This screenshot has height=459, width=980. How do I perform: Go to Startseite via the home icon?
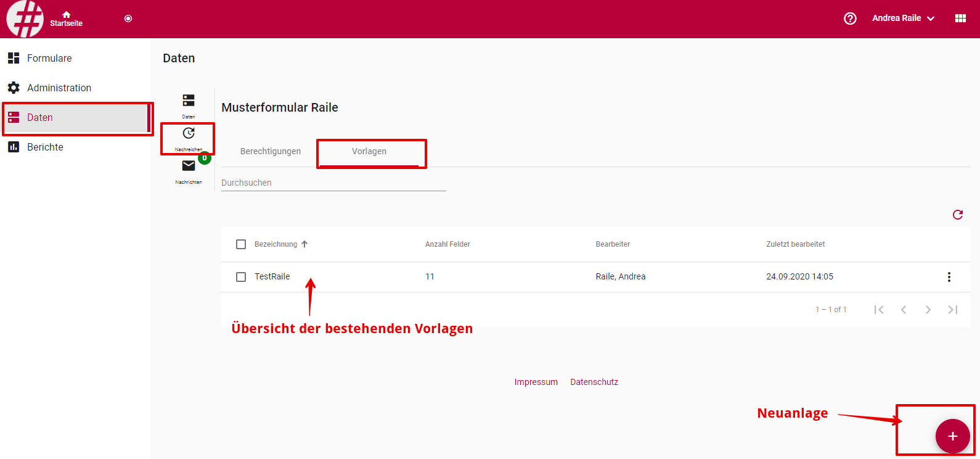click(x=67, y=19)
